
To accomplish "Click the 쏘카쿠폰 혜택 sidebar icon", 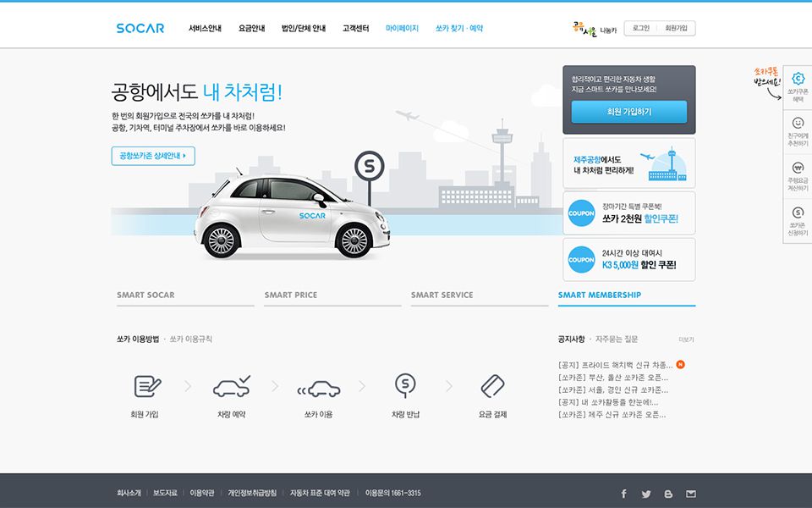I will click(x=798, y=80).
